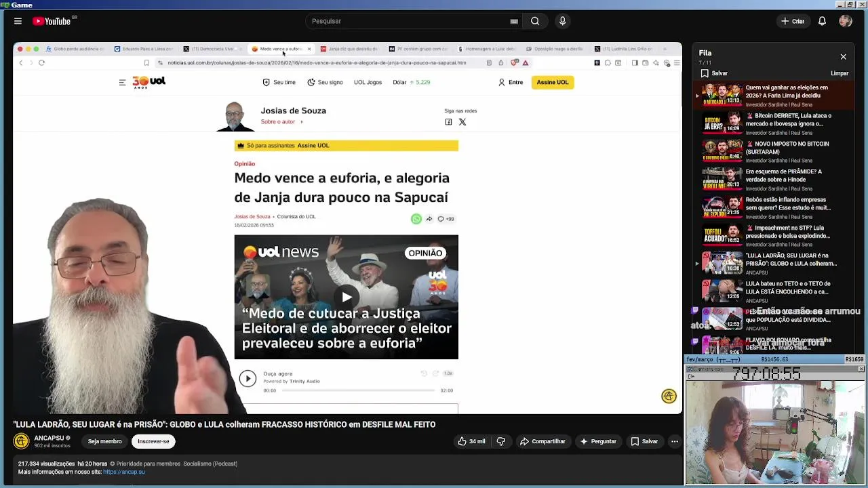Click the search magnifier button
Image resolution: width=868 pixels, height=488 pixels.
pyautogui.click(x=535, y=21)
